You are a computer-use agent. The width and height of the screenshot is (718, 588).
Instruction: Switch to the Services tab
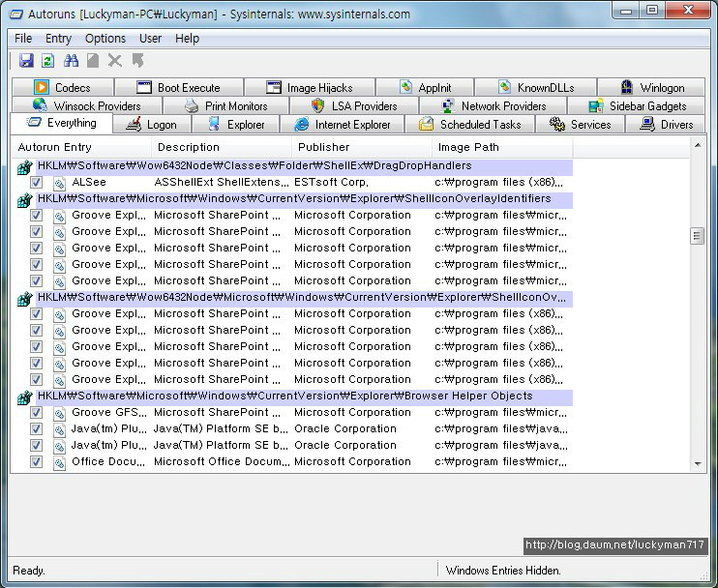coord(580,125)
